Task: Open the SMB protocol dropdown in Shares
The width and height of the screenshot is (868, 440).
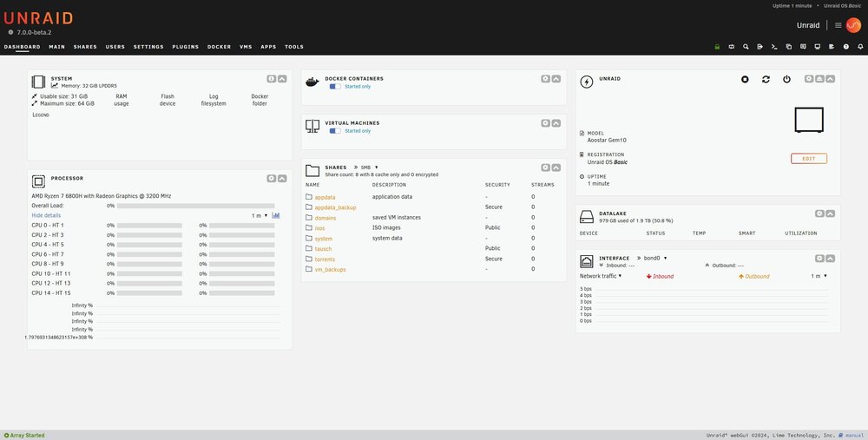Action: (369, 167)
